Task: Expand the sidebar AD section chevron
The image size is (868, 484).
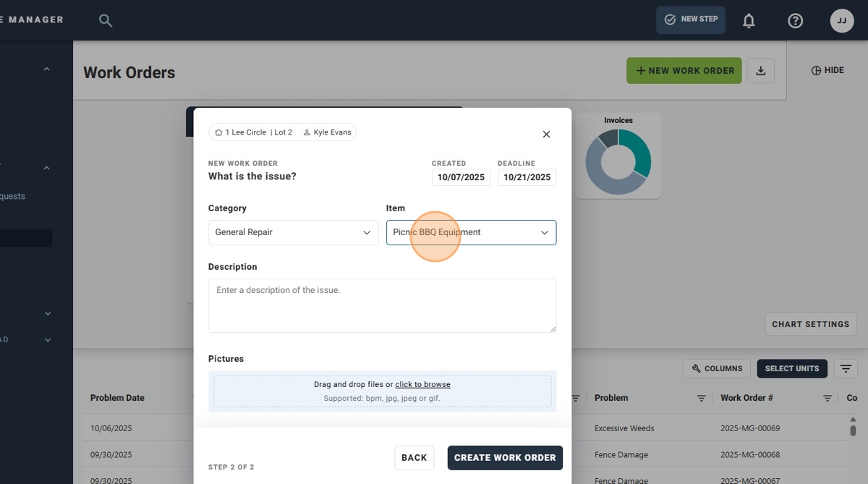Action: pos(48,340)
